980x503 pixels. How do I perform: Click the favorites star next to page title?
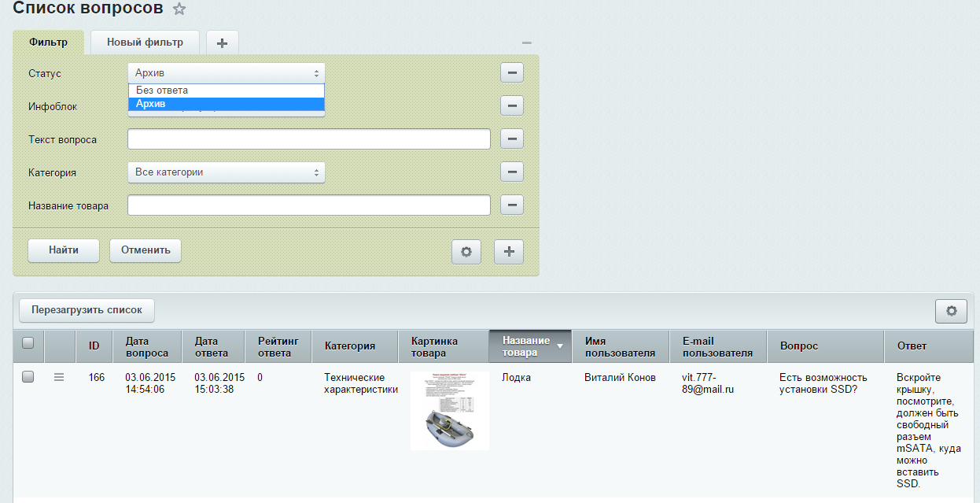click(179, 9)
